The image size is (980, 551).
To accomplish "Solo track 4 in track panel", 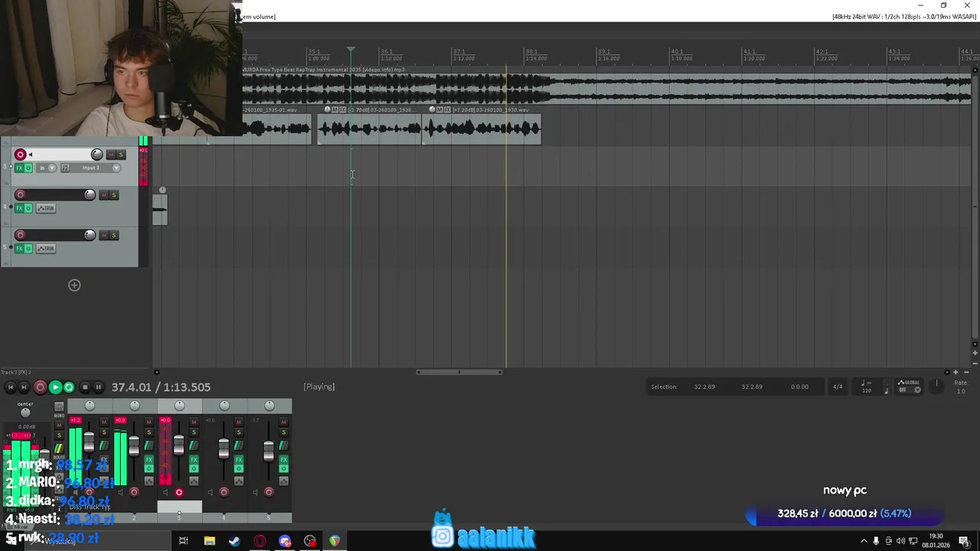I will [114, 194].
